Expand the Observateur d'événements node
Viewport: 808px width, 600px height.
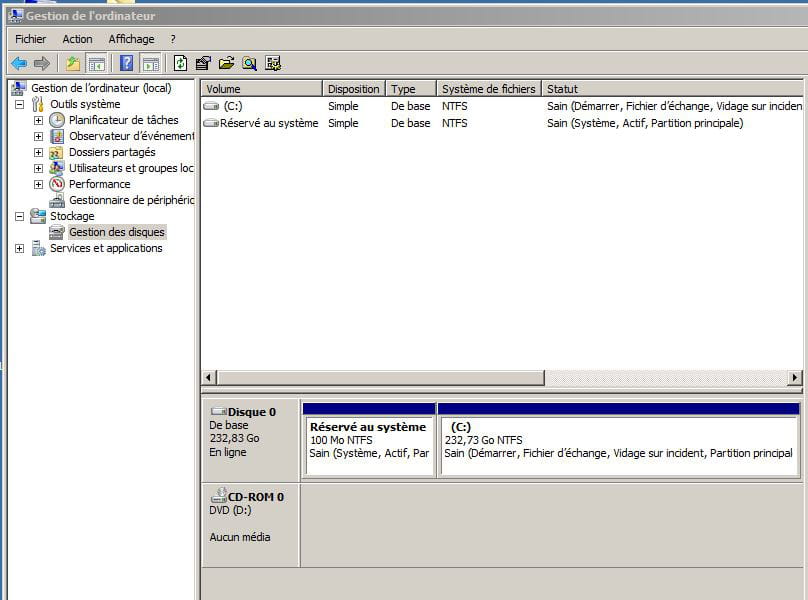pos(39,136)
